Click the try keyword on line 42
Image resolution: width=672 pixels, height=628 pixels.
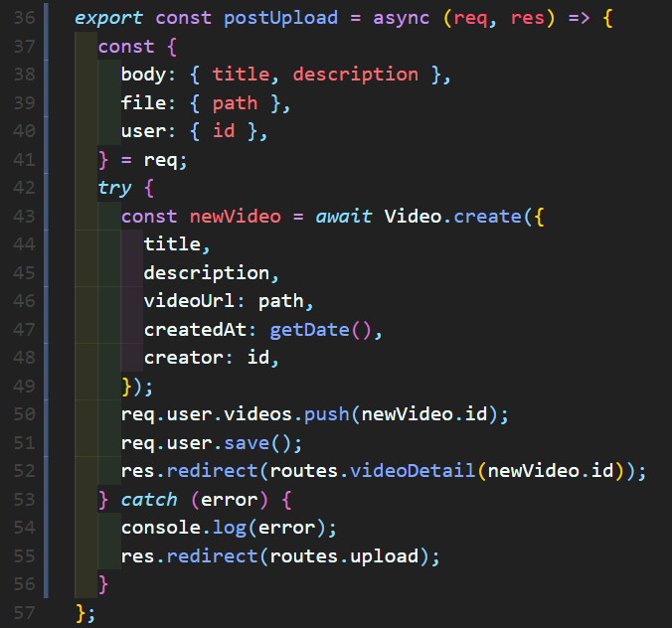(x=114, y=188)
